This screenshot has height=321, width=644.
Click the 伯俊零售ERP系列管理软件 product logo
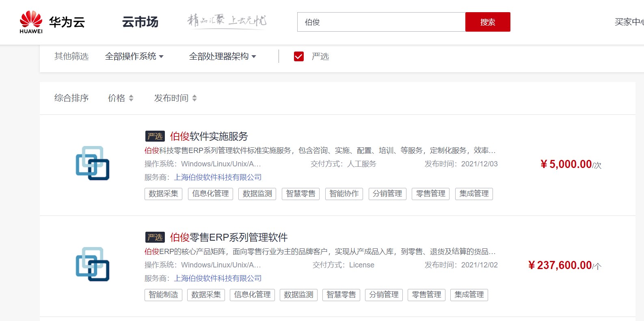point(93,264)
